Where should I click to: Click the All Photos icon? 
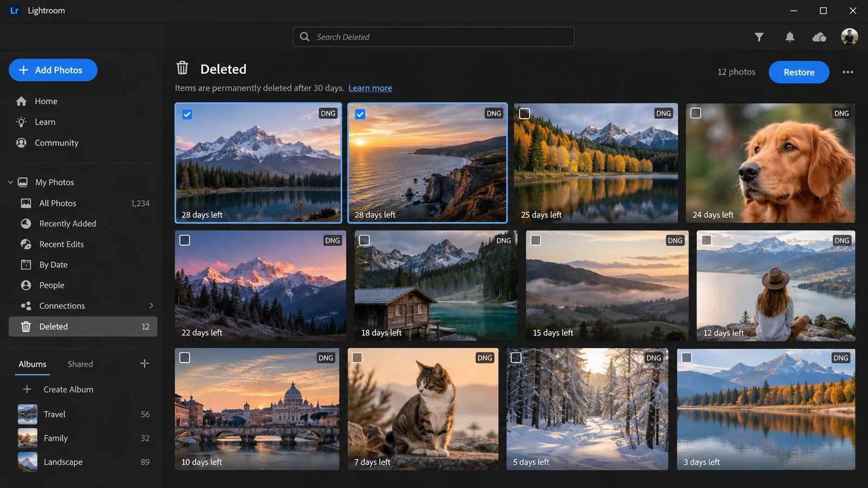click(25, 203)
